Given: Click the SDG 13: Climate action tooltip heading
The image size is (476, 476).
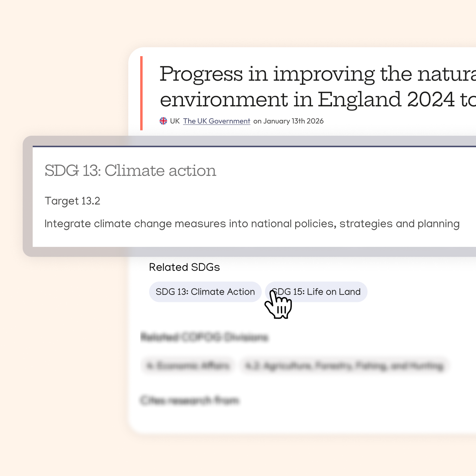Looking at the screenshot, I should point(130,171).
